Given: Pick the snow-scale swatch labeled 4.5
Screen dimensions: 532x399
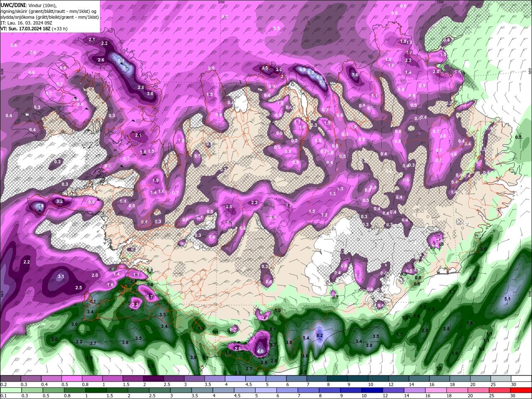Looking at the screenshot, I should (x=255, y=379).
